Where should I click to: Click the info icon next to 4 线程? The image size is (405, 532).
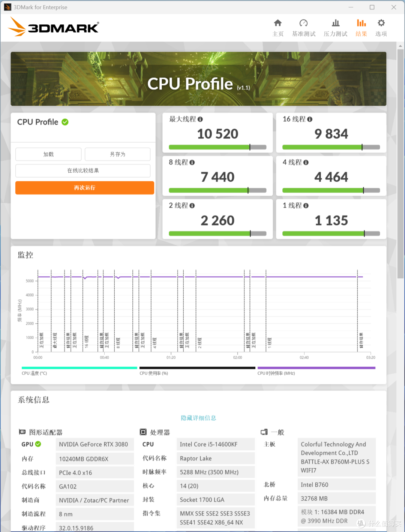(x=306, y=163)
